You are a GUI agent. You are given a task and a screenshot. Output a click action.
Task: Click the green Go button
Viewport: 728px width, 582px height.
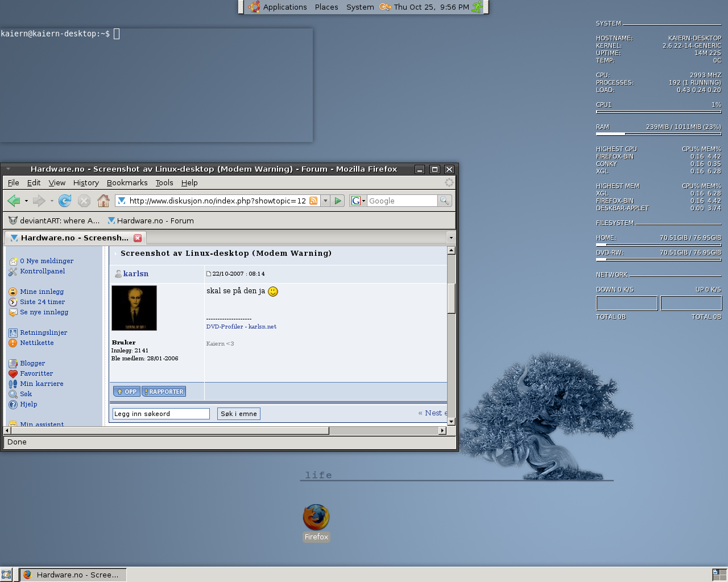click(x=338, y=201)
